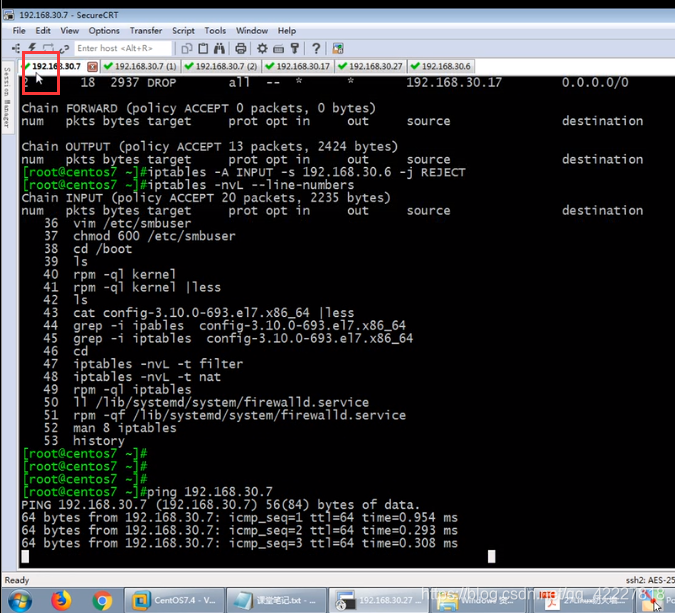Viewport: 675px width, 613px height.
Task: Click the Reconnect session icon
Action: pyautogui.click(x=48, y=48)
